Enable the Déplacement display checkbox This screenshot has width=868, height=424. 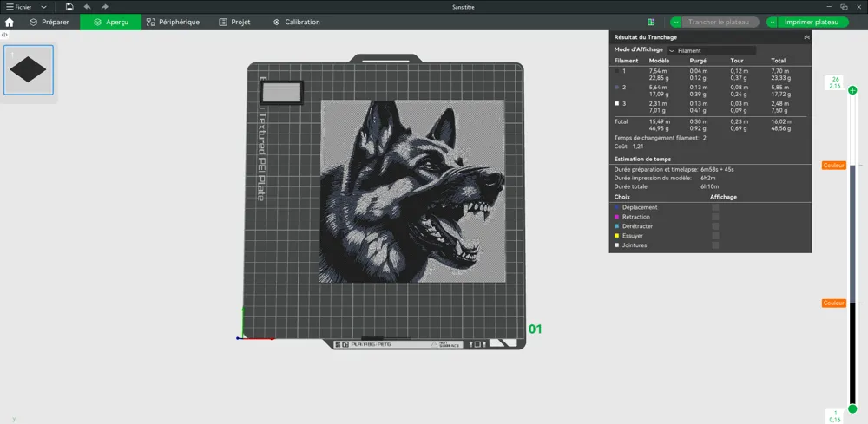(715, 207)
